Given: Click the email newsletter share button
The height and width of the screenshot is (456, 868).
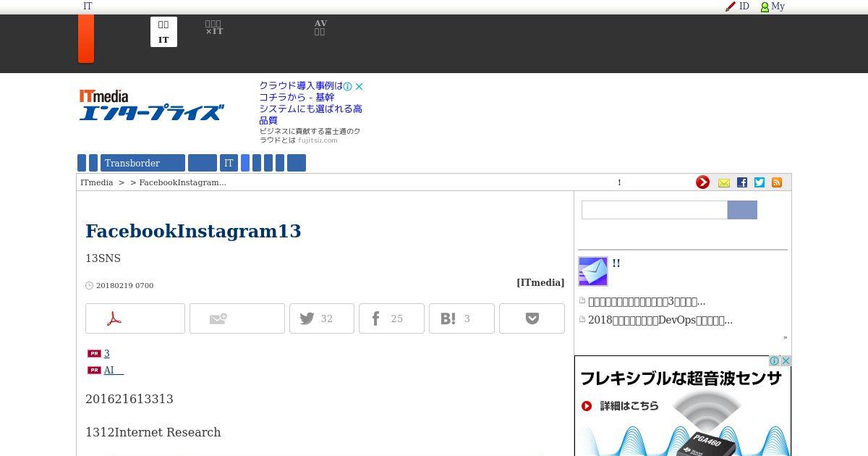Looking at the screenshot, I should coord(237,318).
